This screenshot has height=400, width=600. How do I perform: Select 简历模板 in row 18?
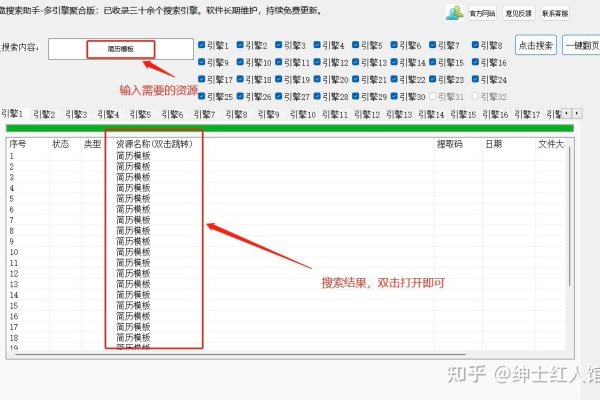[x=133, y=338]
